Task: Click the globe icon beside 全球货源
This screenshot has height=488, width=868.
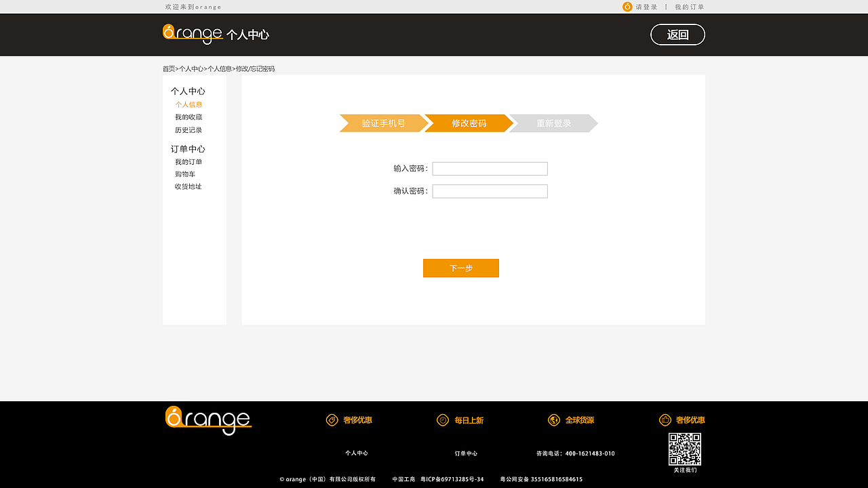Action: [x=554, y=420]
